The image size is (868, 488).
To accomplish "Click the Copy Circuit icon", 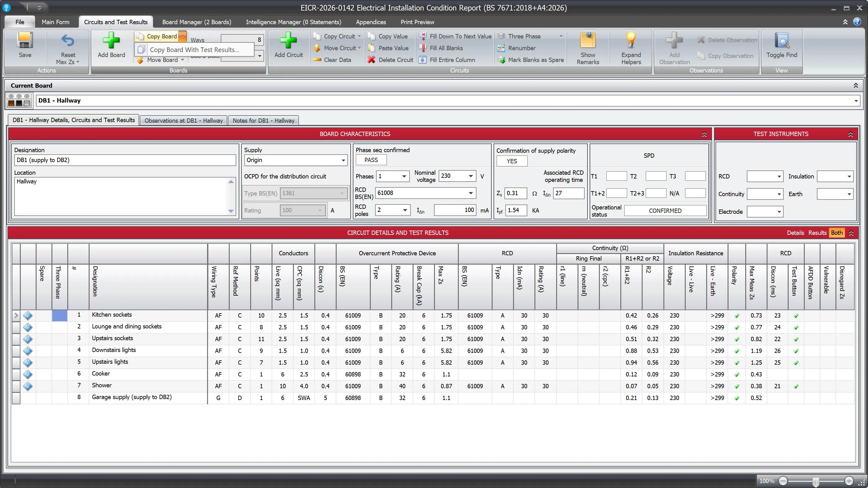I will point(317,36).
